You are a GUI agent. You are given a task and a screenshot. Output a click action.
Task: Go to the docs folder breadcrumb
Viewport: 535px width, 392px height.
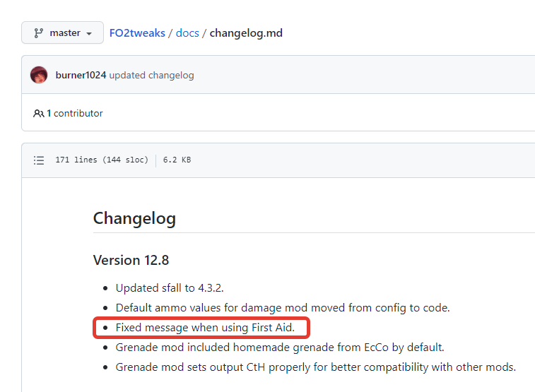[x=187, y=33]
